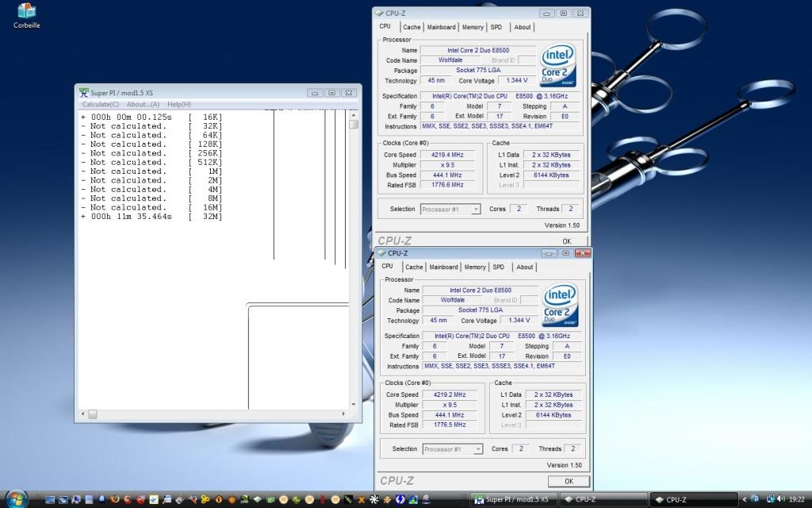Click the orange info-circle quick launch icon
The image size is (812, 508).
coord(219,500)
